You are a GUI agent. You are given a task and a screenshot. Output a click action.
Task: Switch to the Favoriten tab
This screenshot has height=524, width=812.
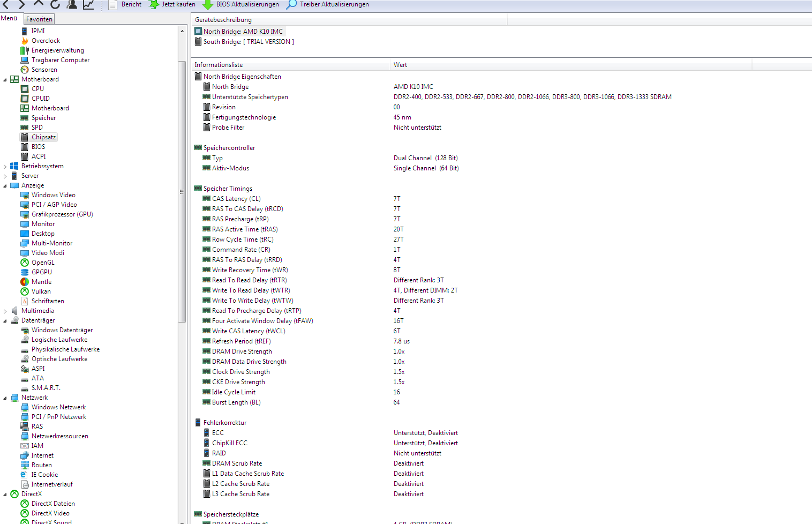pos(39,19)
